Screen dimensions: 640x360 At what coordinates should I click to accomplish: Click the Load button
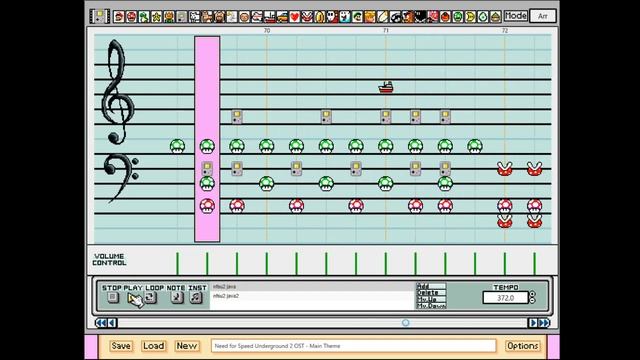click(153, 346)
